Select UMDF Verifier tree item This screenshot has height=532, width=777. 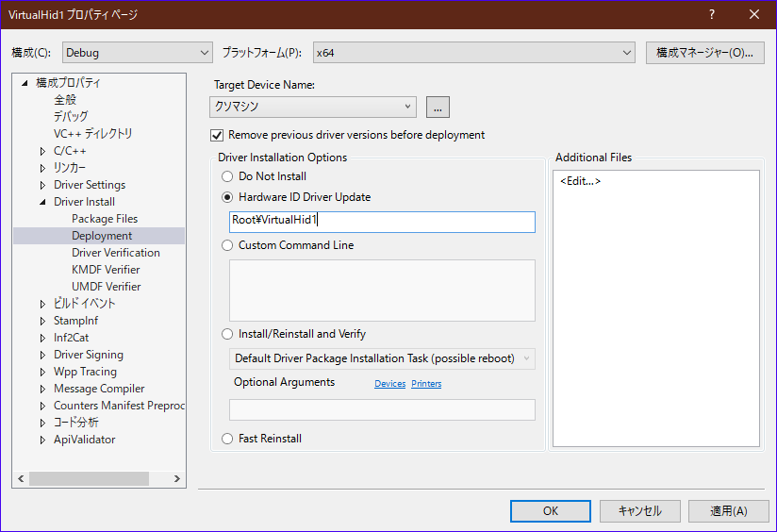pyautogui.click(x=106, y=286)
